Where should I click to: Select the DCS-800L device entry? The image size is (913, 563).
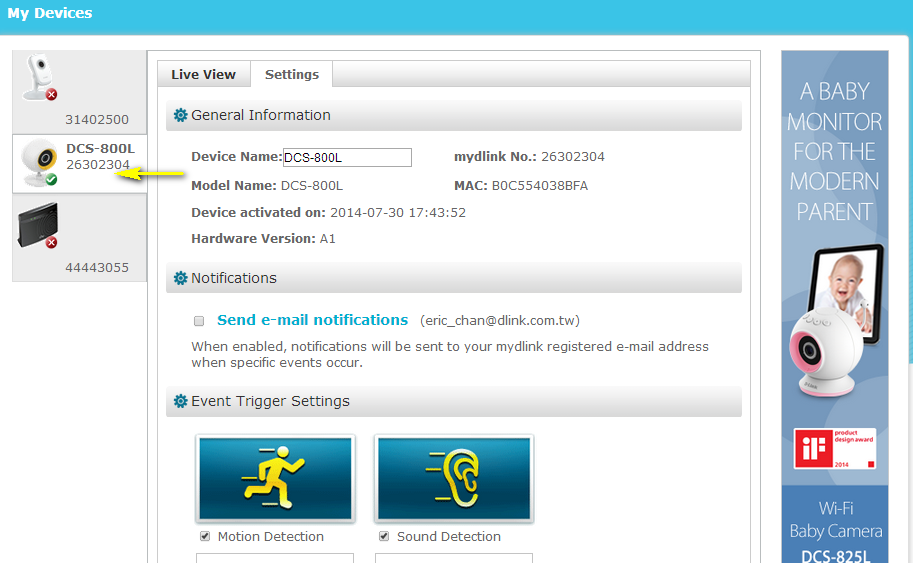click(80, 164)
